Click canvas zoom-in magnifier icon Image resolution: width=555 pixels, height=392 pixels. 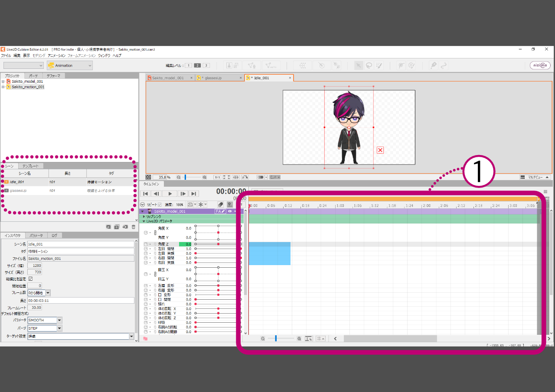click(205, 177)
